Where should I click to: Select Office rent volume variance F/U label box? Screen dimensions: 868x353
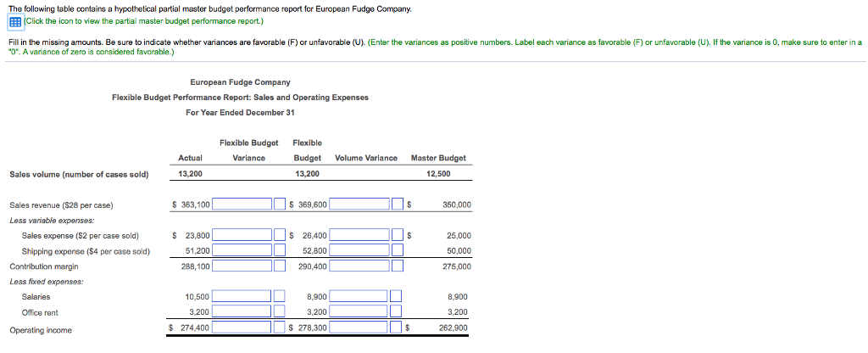click(x=398, y=312)
